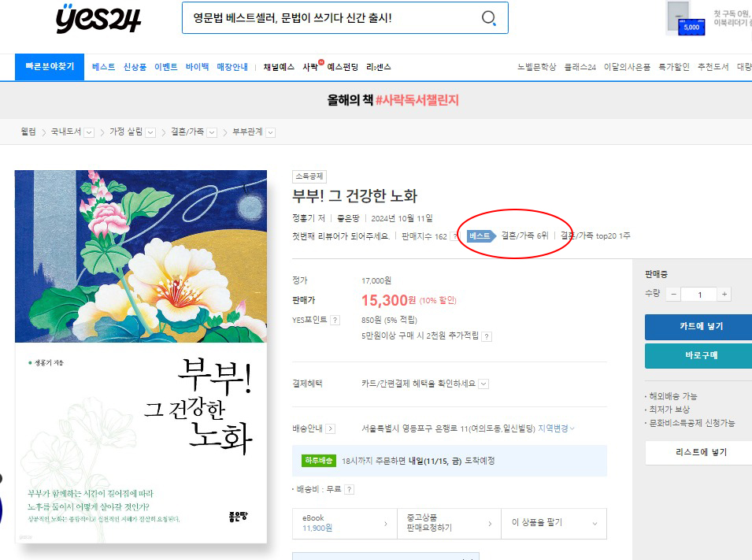This screenshot has height=560, width=752.
Task: Open the 신상품 menu
Action: [x=135, y=67]
